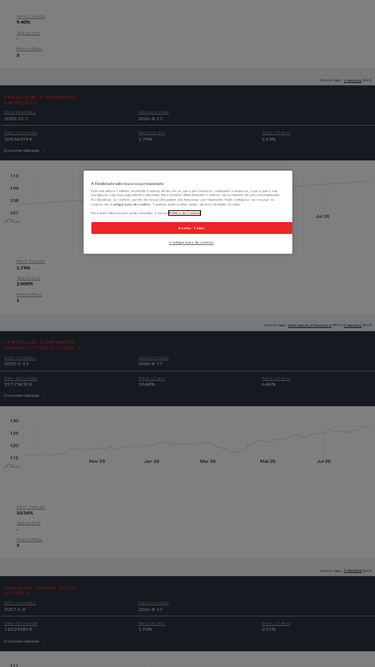Click chart logo icon in Proteção chart
The width and height of the screenshot is (375, 667).
(x=11, y=220)
